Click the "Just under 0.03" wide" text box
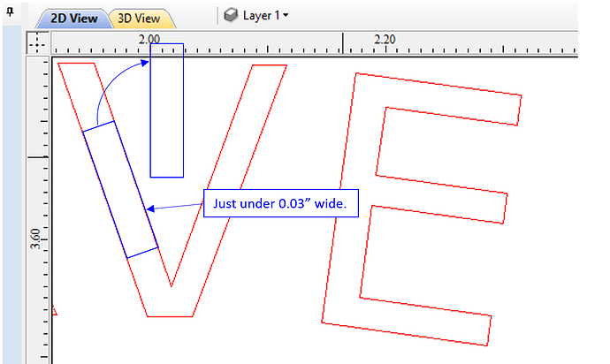The width and height of the screenshot is (610, 364). [x=280, y=204]
